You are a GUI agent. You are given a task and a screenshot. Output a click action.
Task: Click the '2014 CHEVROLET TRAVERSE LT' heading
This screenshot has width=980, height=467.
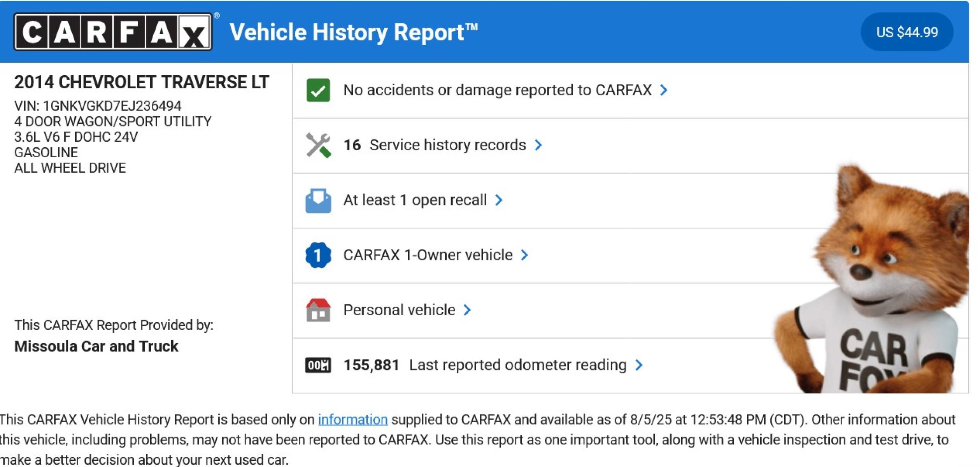[x=142, y=82]
